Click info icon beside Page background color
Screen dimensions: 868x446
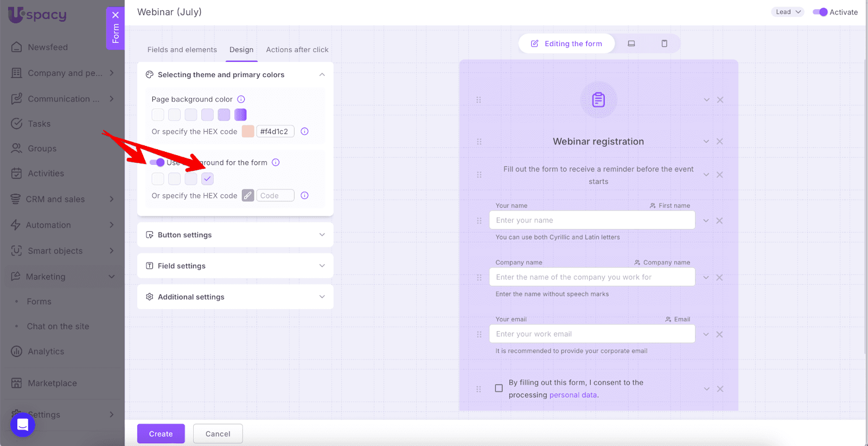[x=241, y=99]
